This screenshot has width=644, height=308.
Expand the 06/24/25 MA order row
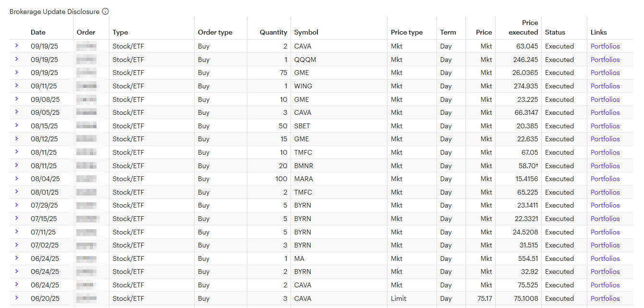[16, 258]
